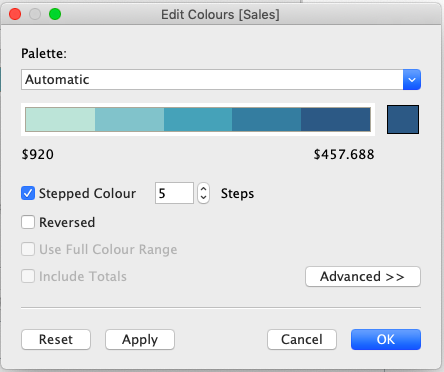This screenshot has width=444, height=372.
Task: Tick the Include Totals checkbox
Action: 28,276
